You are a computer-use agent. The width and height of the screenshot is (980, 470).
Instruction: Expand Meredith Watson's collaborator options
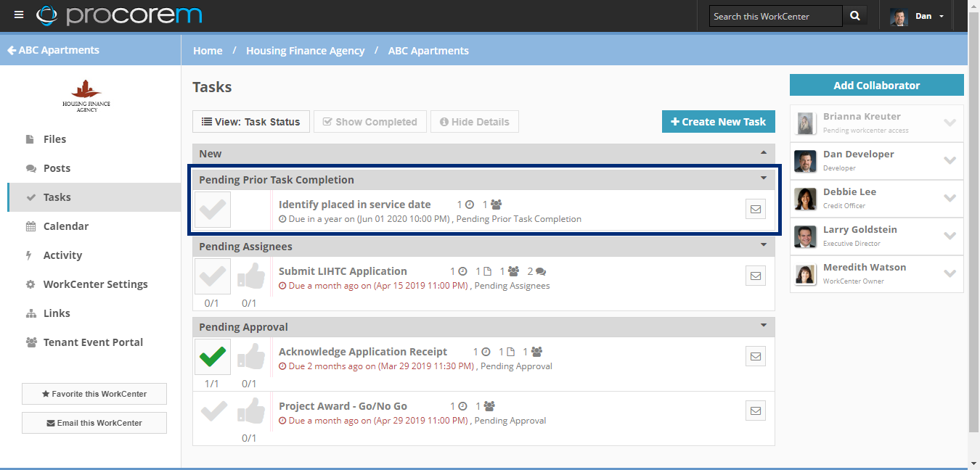click(950, 273)
